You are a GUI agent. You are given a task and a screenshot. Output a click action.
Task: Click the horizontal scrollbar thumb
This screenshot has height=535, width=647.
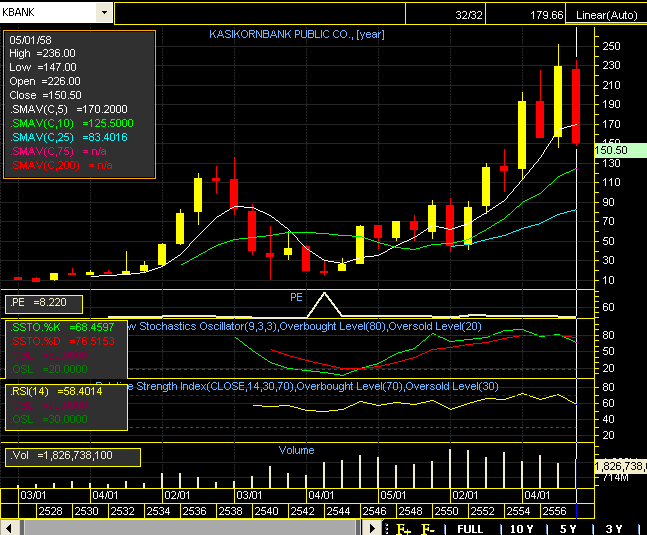pos(190,528)
